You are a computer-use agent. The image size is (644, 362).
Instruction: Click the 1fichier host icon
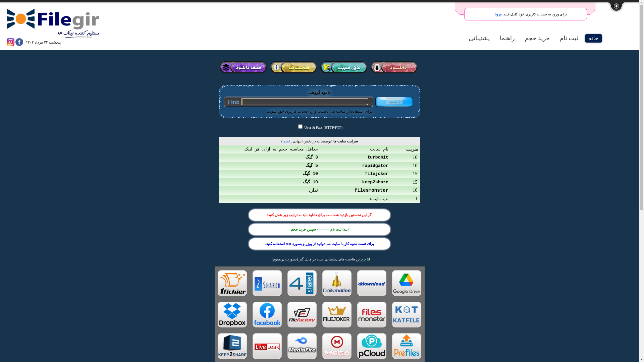click(232, 283)
